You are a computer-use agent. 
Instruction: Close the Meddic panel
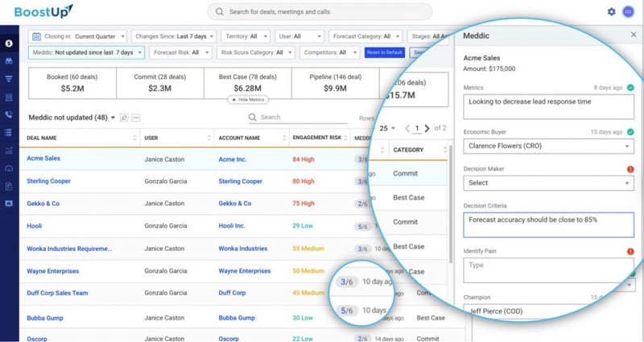click(x=634, y=35)
